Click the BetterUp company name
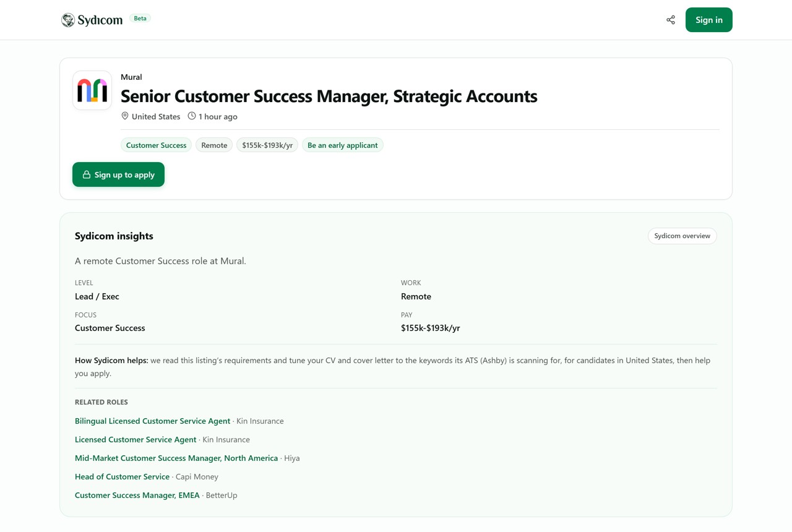This screenshot has width=792, height=532. coord(222,495)
